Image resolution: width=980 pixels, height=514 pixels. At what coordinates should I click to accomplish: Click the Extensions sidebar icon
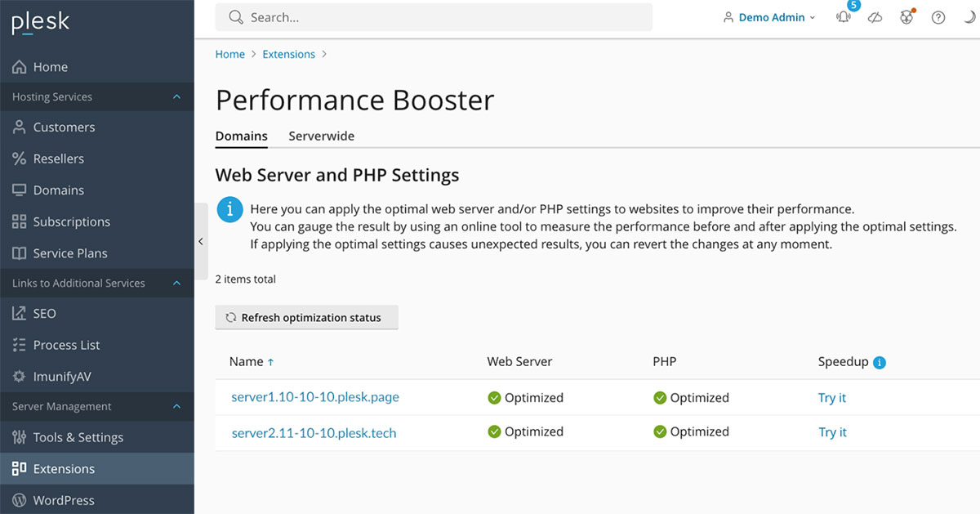coord(20,469)
